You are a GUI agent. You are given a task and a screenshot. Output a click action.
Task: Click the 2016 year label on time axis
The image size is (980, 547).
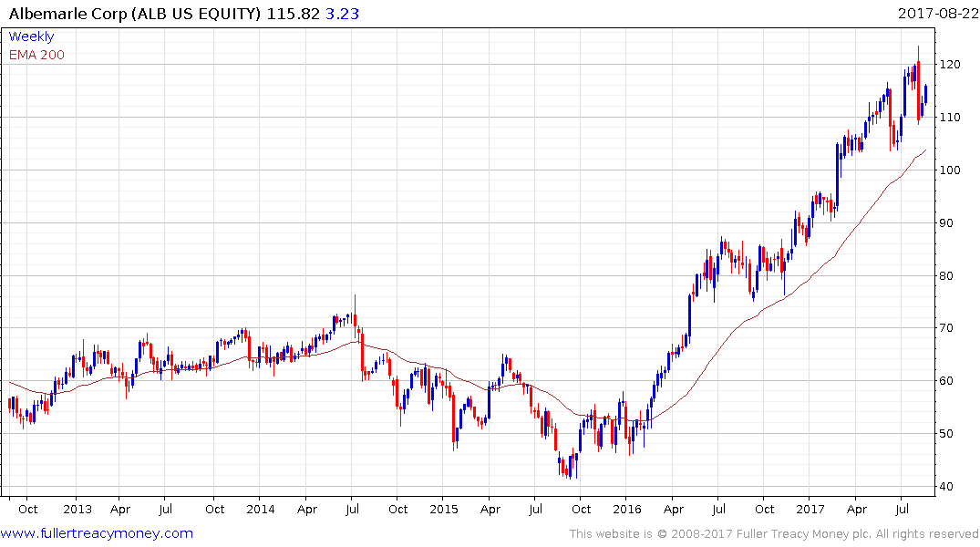[x=627, y=509]
